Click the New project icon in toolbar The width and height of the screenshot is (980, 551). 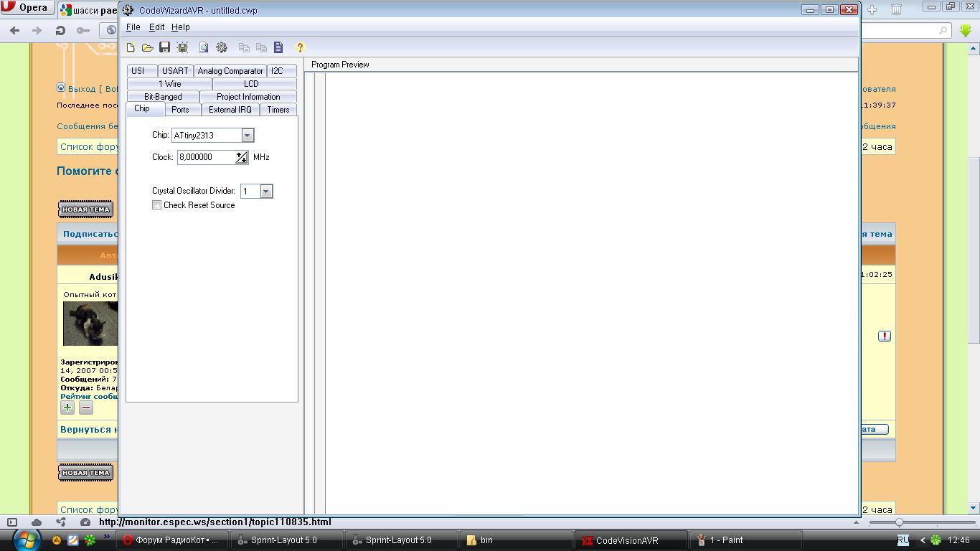click(x=131, y=47)
